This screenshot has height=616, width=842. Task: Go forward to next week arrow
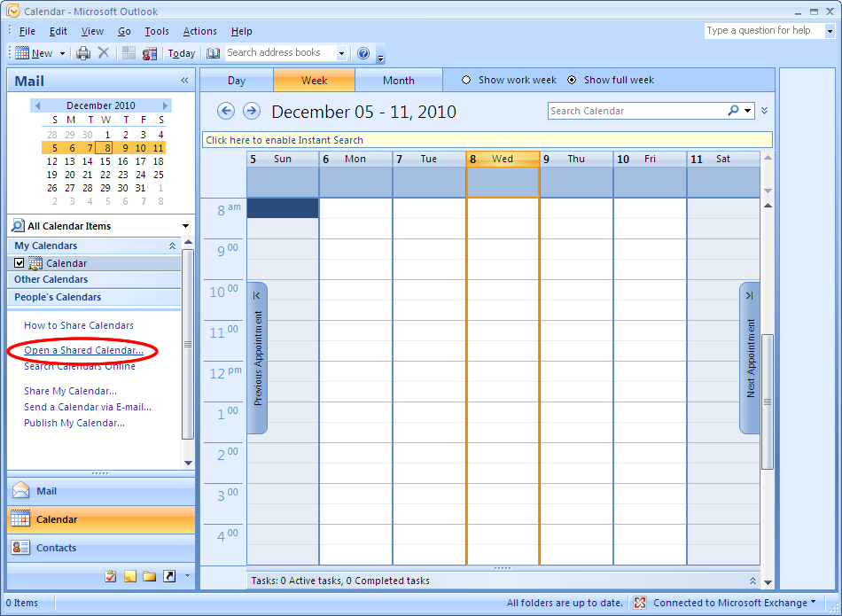click(x=252, y=111)
